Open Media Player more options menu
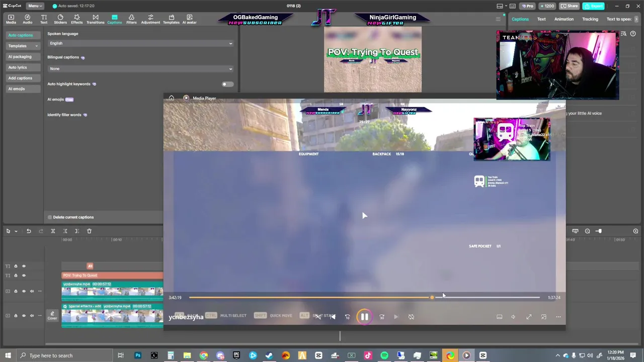The height and width of the screenshot is (362, 644). click(x=558, y=317)
